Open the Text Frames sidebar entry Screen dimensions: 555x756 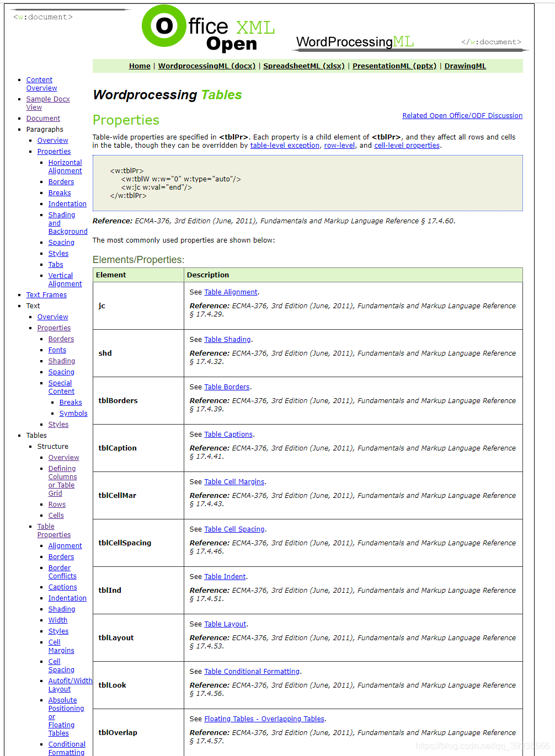pyautogui.click(x=46, y=294)
